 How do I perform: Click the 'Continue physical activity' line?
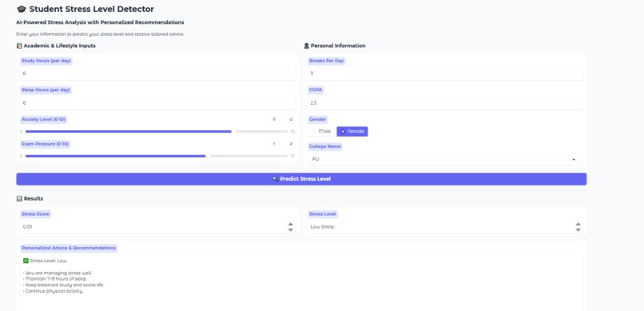pyautogui.click(x=53, y=291)
